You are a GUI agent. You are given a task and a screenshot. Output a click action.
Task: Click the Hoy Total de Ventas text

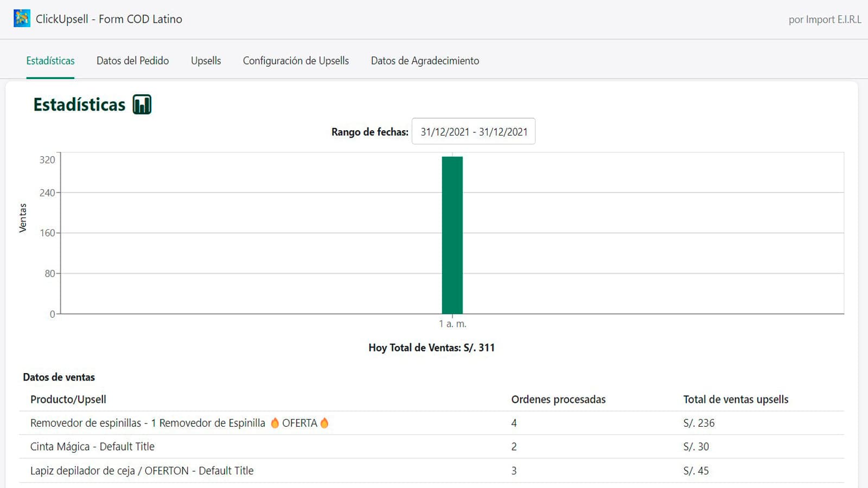431,348
